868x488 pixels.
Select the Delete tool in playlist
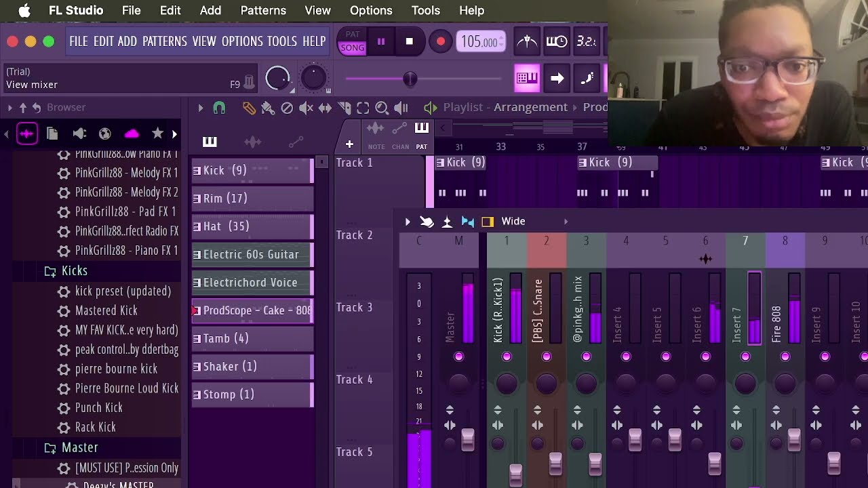287,108
